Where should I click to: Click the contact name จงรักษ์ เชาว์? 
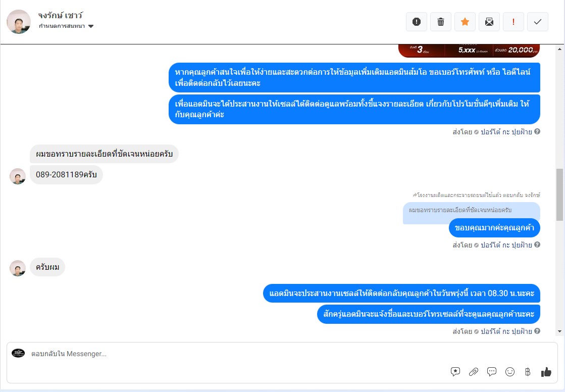(x=61, y=15)
